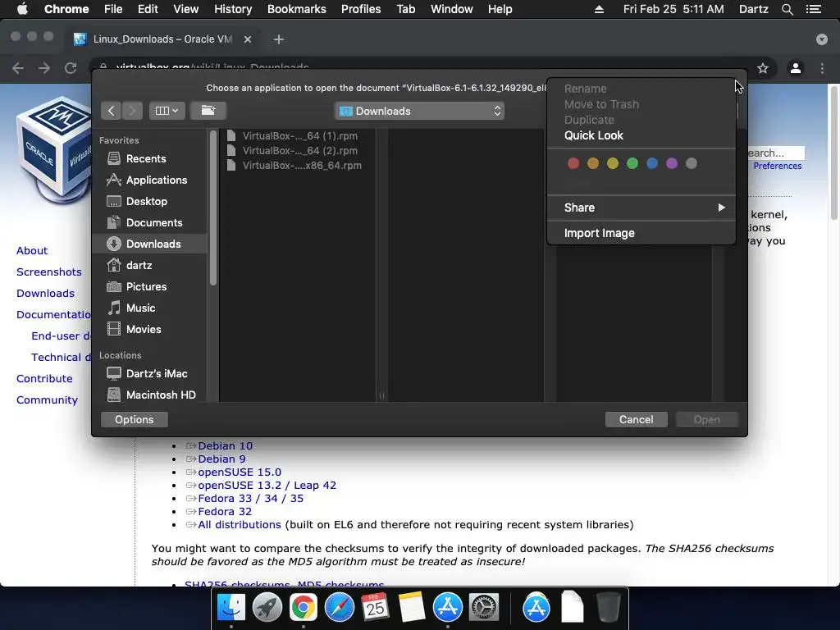Image resolution: width=840 pixels, height=630 pixels.
Task: Open System Preferences gear in dock
Action: pyautogui.click(x=484, y=608)
